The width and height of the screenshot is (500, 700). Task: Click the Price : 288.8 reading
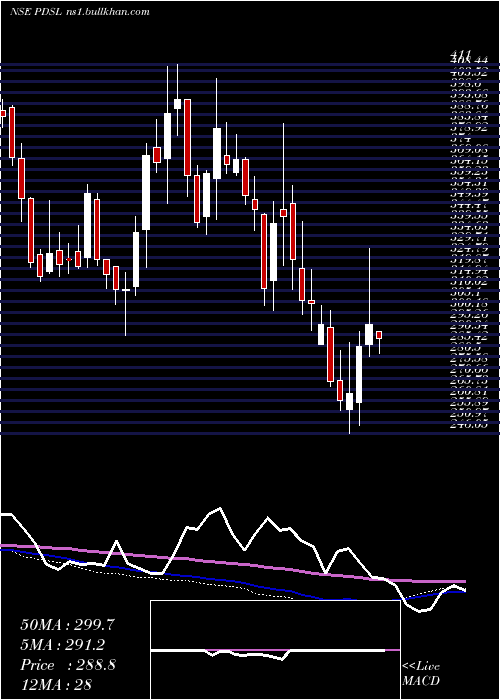click(x=68, y=665)
